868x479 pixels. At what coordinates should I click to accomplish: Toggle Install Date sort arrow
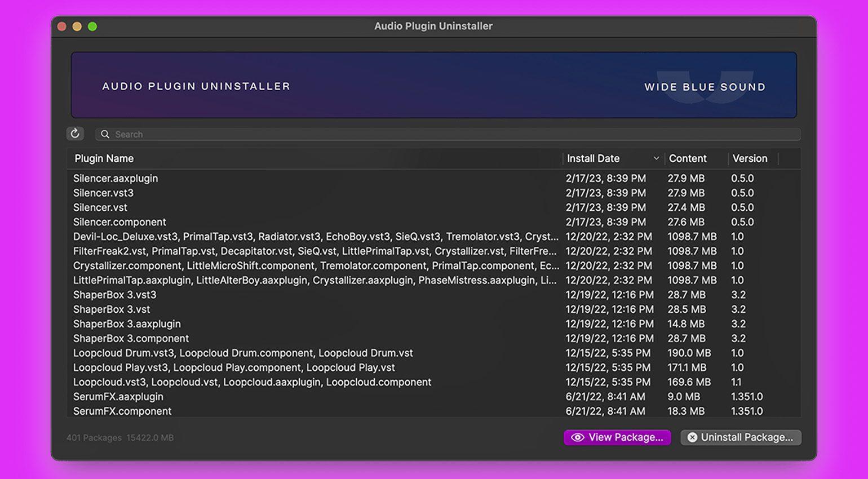point(656,158)
